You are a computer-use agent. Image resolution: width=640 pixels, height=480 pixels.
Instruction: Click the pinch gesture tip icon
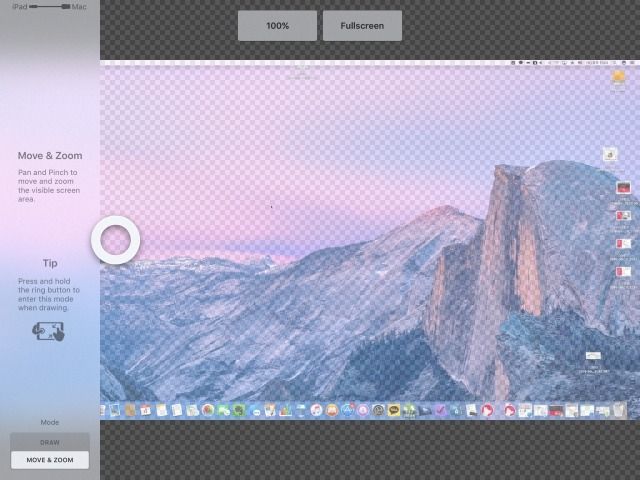[x=49, y=331]
